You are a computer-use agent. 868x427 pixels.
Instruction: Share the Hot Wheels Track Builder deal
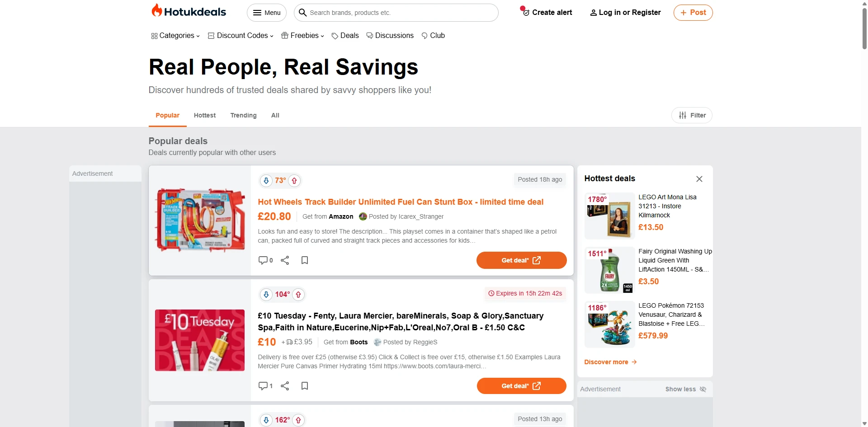pos(285,260)
